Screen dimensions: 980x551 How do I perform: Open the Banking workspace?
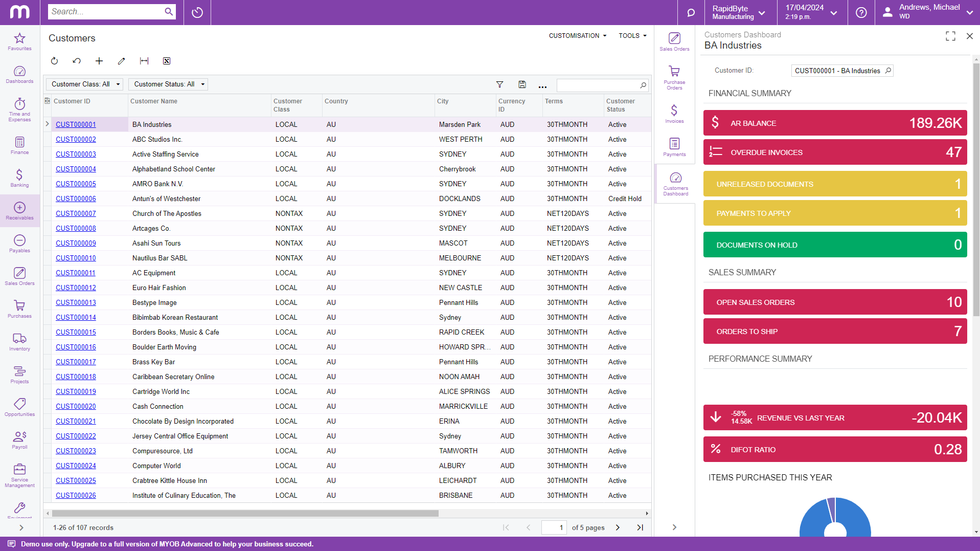(19, 179)
